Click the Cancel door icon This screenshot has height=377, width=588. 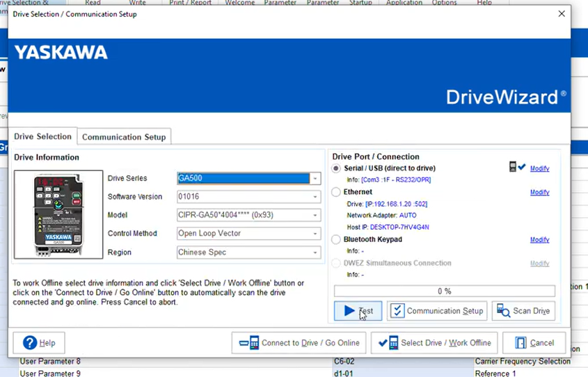coord(519,343)
